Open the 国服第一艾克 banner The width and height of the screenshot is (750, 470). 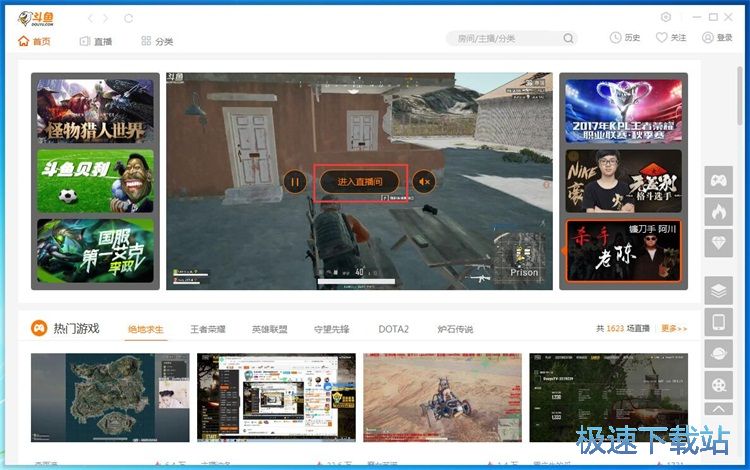tap(95, 251)
